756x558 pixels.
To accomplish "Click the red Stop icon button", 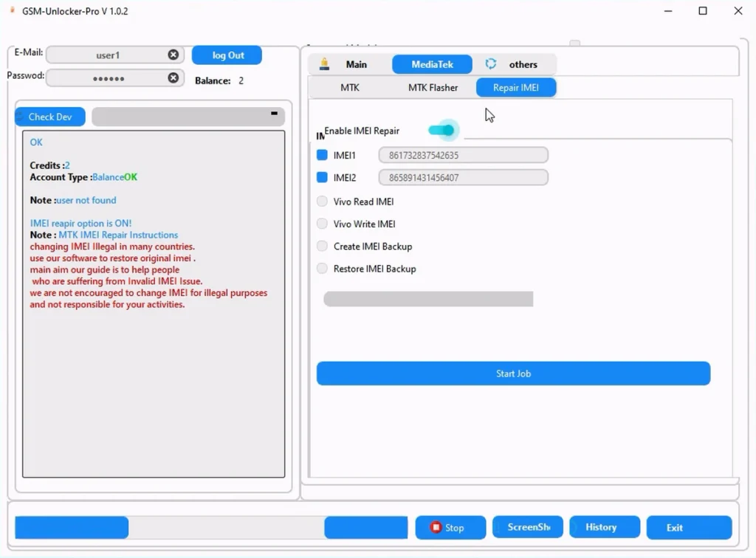I will tap(436, 528).
